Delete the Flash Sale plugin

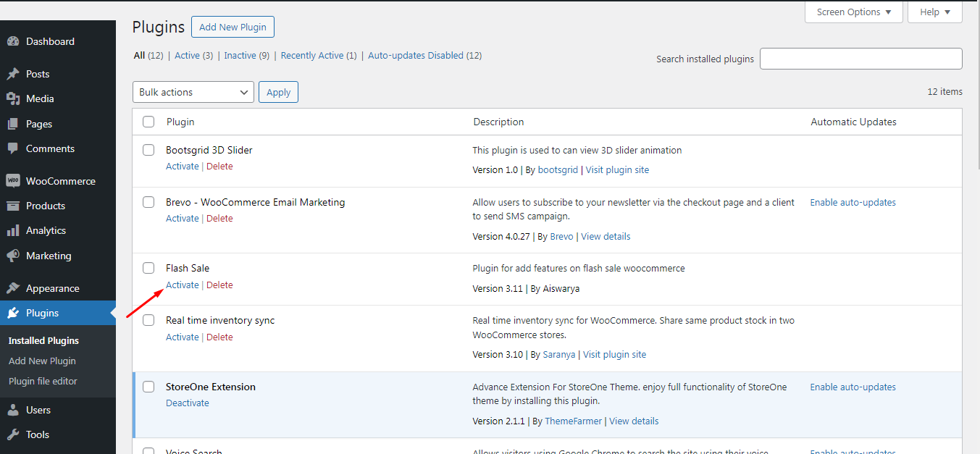click(219, 285)
